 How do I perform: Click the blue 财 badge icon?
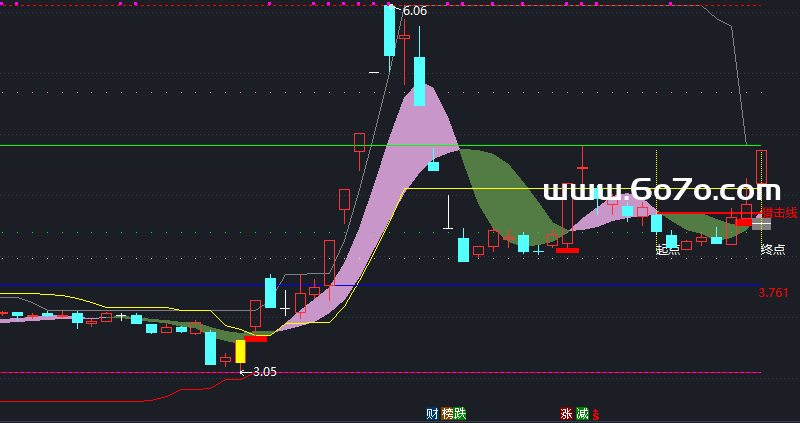click(432, 414)
